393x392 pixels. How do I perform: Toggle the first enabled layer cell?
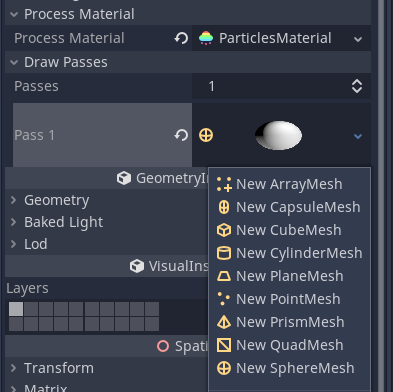(16, 309)
